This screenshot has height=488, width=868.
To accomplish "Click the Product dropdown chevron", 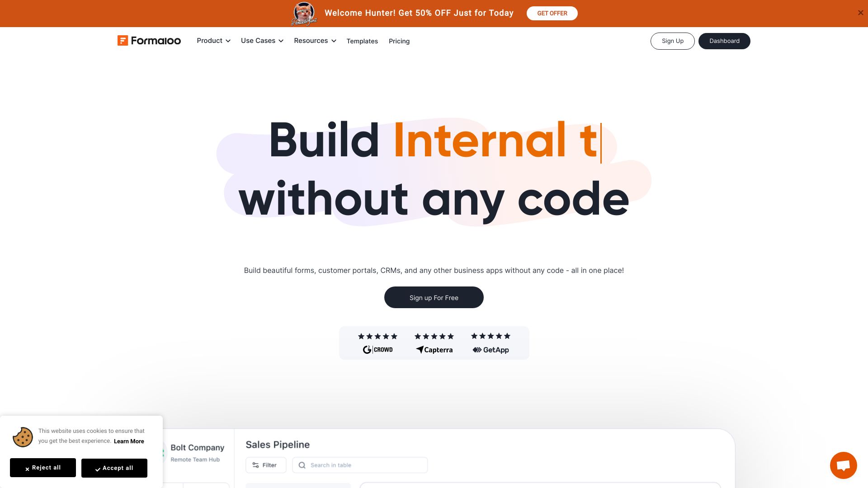I will pyautogui.click(x=228, y=41).
